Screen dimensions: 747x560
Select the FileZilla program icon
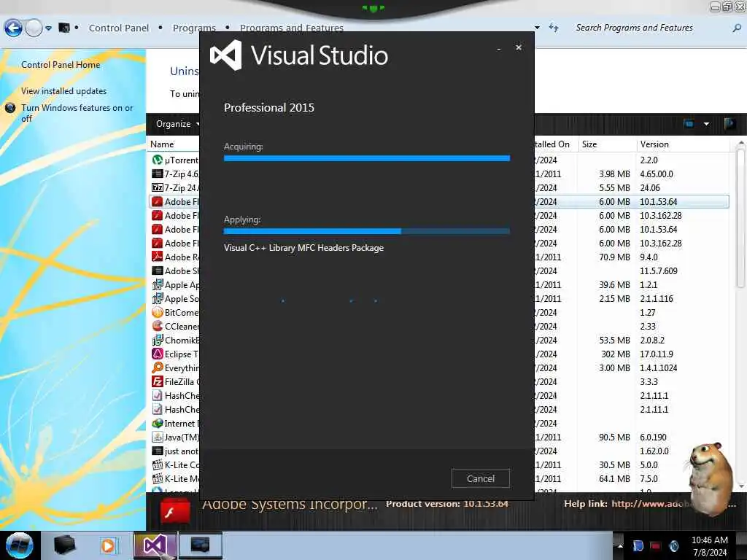[x=158, y=381]
